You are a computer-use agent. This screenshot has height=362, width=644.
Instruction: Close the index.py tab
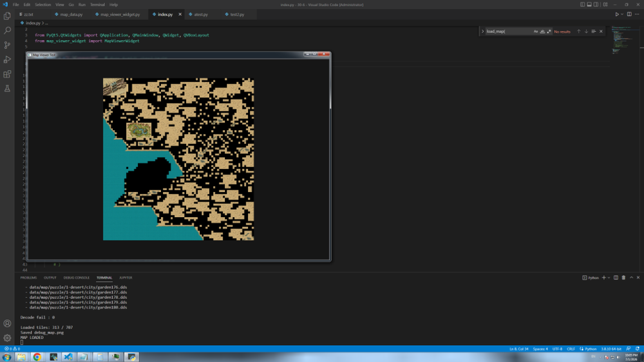[x=180, y=14]
